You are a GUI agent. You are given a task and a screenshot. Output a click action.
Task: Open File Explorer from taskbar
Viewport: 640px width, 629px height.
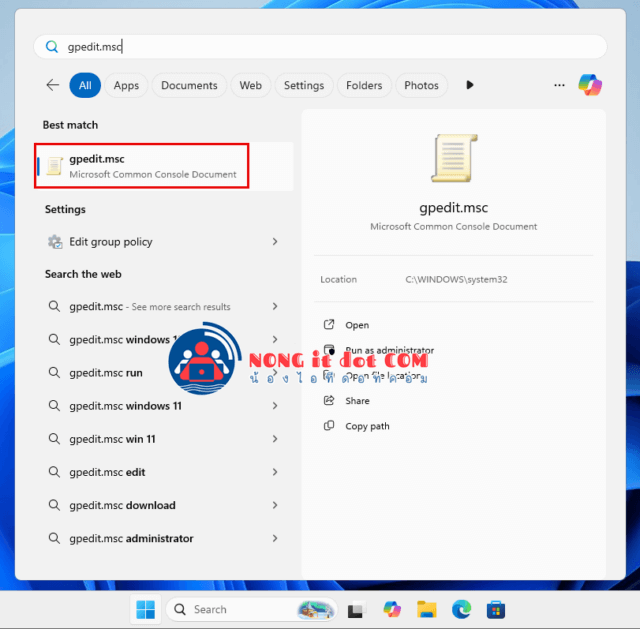point(427,609)
